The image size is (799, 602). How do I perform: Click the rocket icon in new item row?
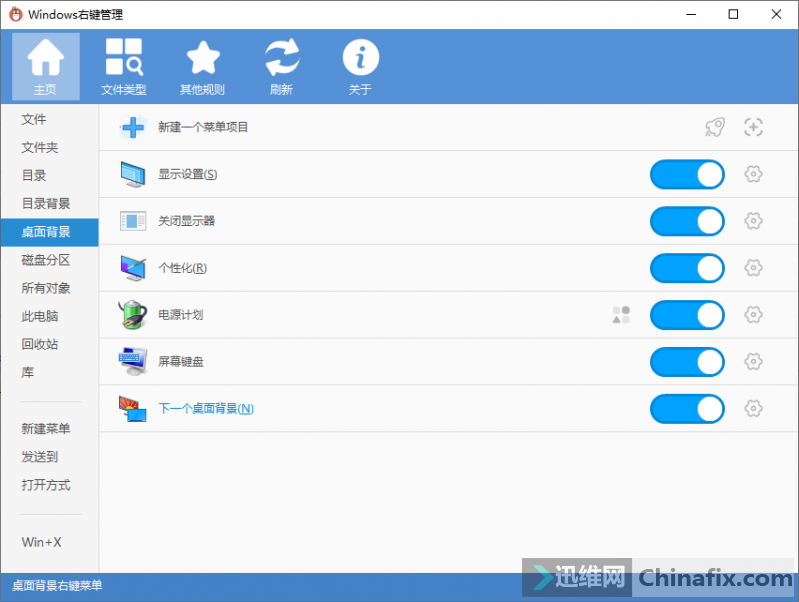[x=715, y=127]
